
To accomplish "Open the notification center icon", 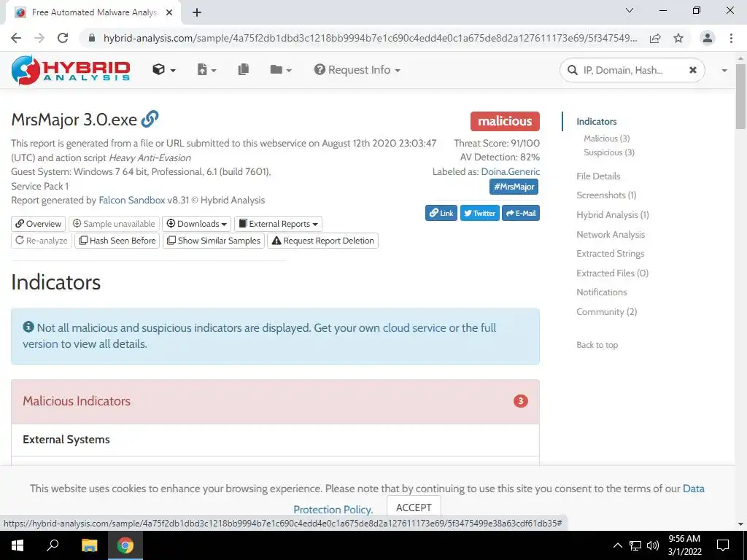I will click(723, 545).
